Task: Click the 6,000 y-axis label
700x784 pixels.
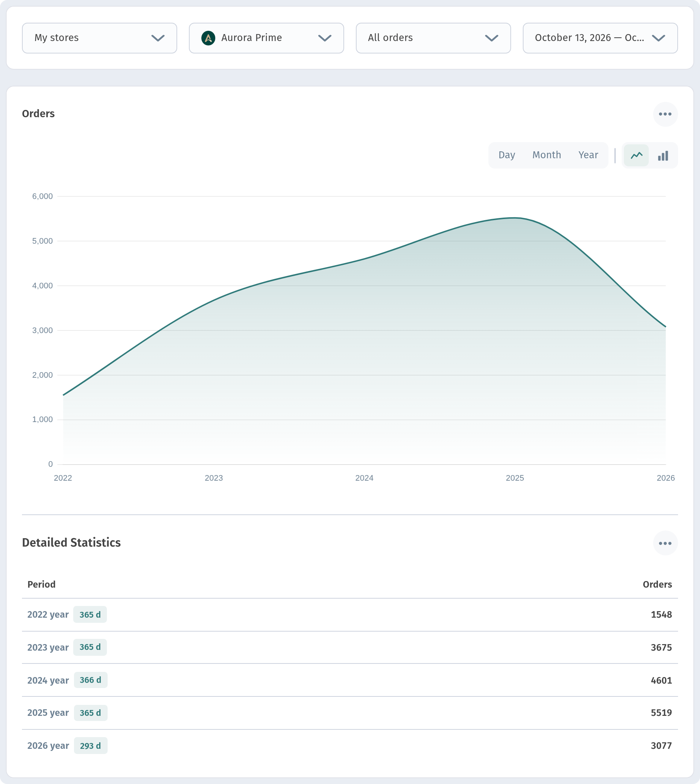Action: tap(42, 196)
